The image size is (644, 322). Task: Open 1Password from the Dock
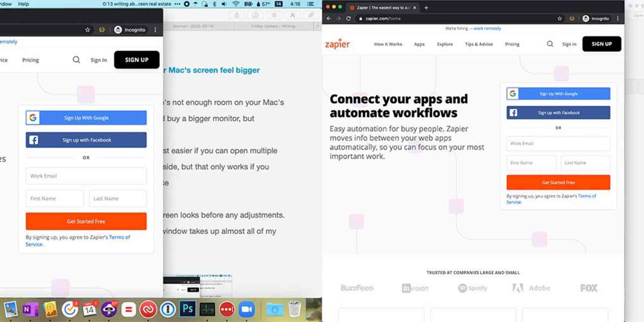[x=168, y=309]
